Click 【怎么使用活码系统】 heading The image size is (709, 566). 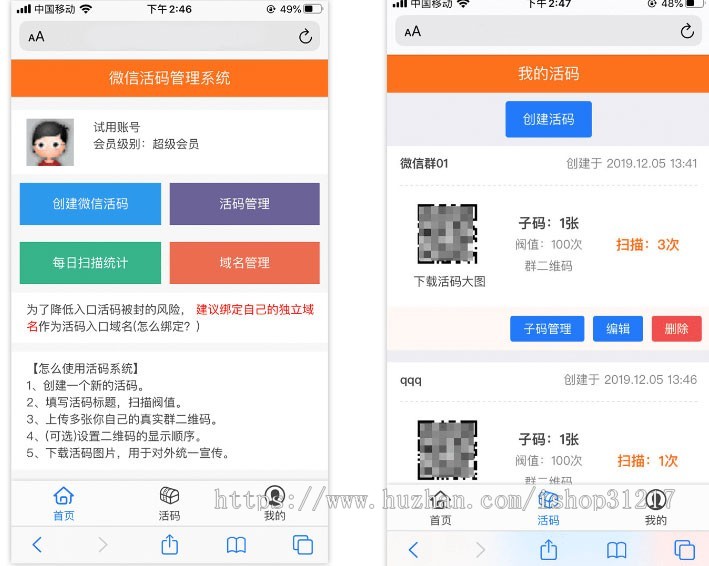(85, 368)
